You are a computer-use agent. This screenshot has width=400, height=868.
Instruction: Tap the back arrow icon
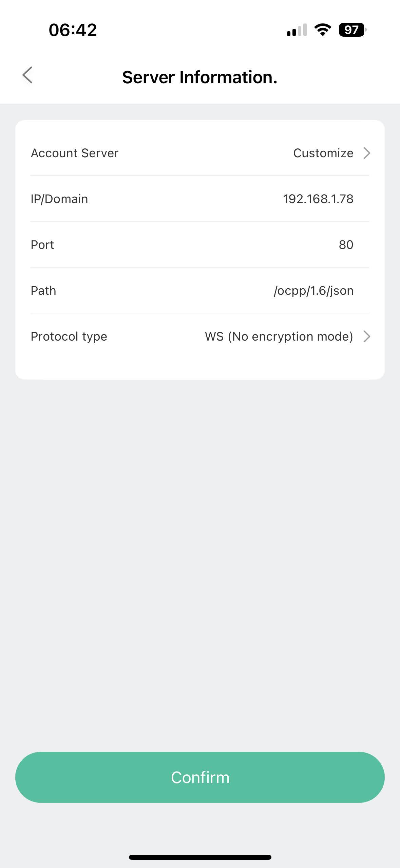click(27, 75)
